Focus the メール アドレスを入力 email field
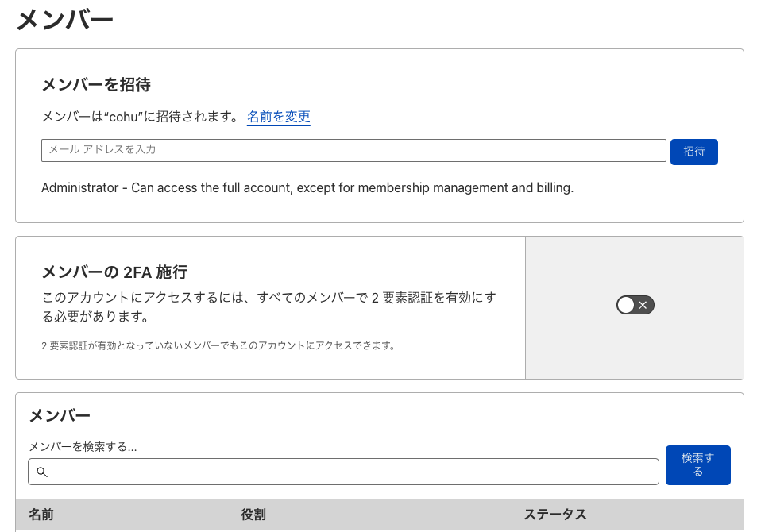Viewport: 761px width, 532px height. (353, 150)
